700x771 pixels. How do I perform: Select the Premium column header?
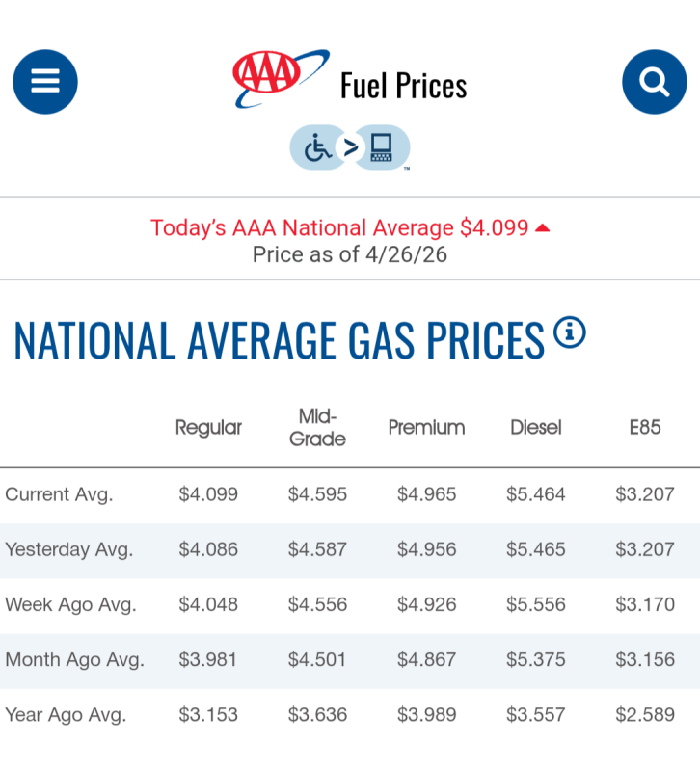pyautogui.click(x=426, y=427)
